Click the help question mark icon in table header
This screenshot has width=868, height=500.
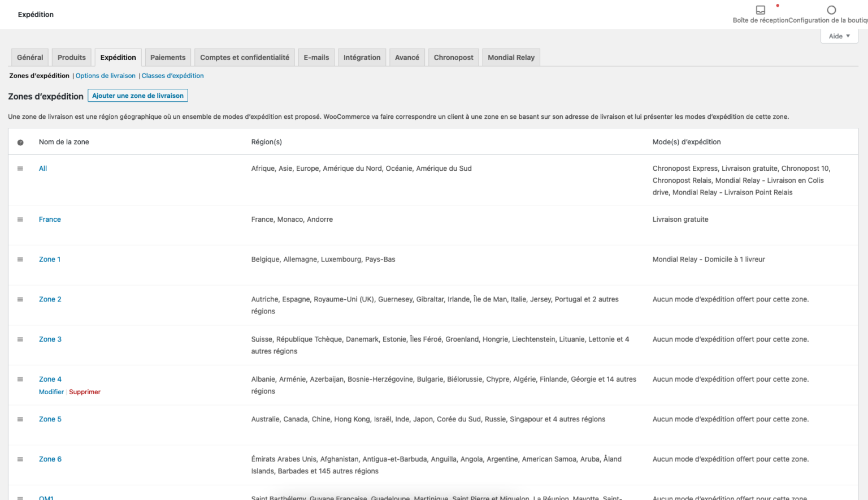pyautogui.click(x=20, y=143)
